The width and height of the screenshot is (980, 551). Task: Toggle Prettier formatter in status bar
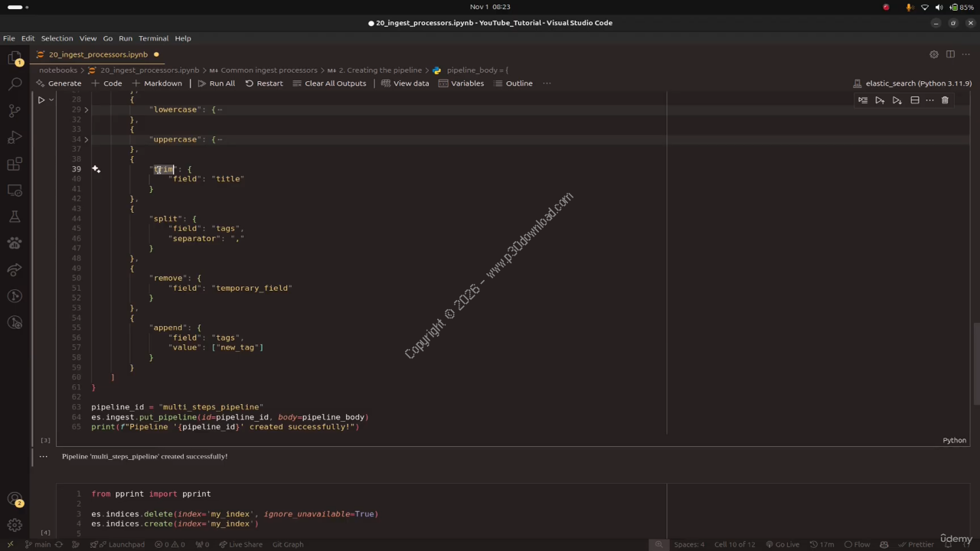pyautogui.click(x=916, y=544)
